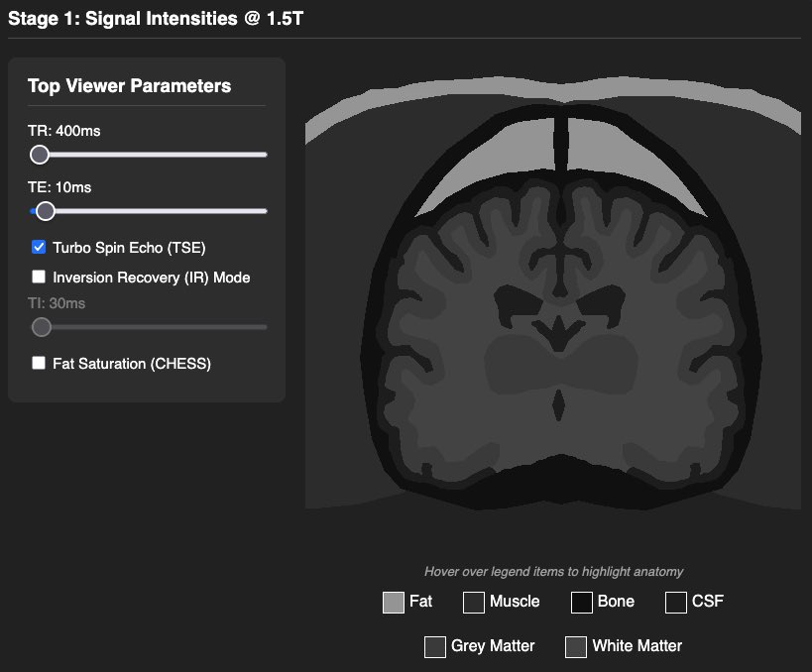This screenshot has width=812, height=672.
Task: Click the Fat legend color swatch
Action: pyautogui.click(x=393, y=603)
